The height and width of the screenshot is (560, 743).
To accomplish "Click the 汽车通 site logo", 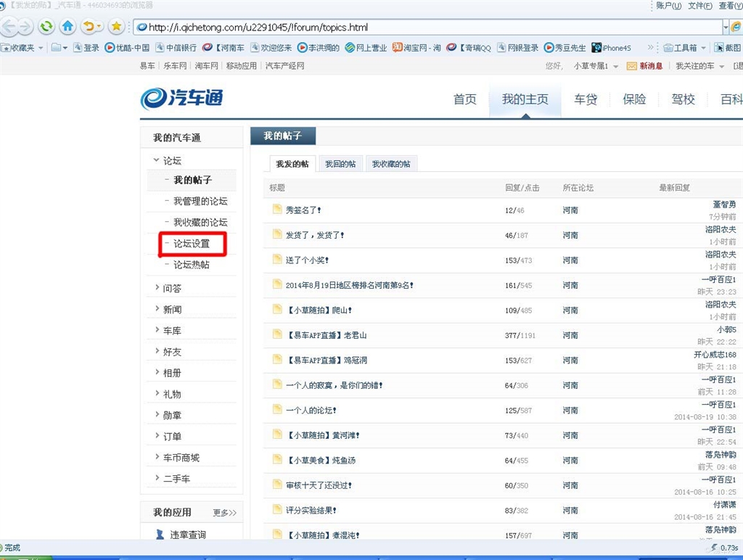I will [181, 99].
